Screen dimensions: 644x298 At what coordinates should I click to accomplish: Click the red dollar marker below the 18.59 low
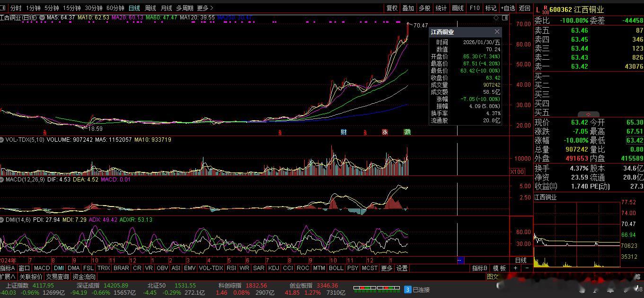coord(44,132)
